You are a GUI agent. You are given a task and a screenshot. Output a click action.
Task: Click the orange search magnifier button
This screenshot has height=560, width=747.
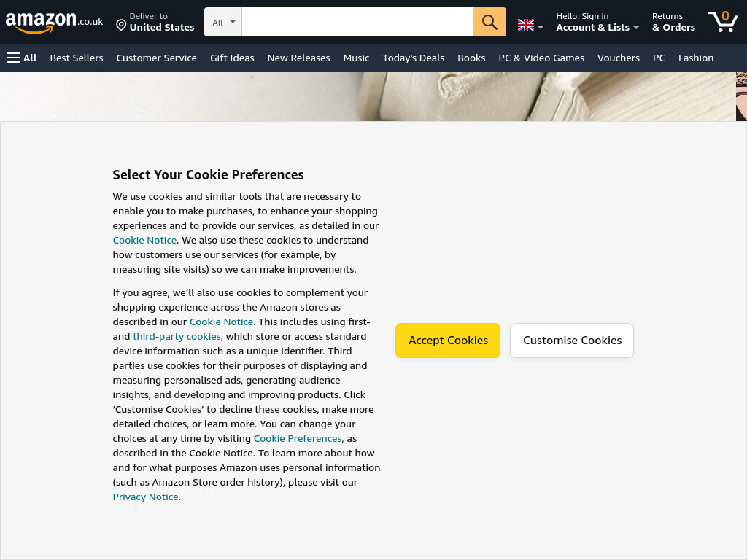pyautogui.click(x=489, y=22)
